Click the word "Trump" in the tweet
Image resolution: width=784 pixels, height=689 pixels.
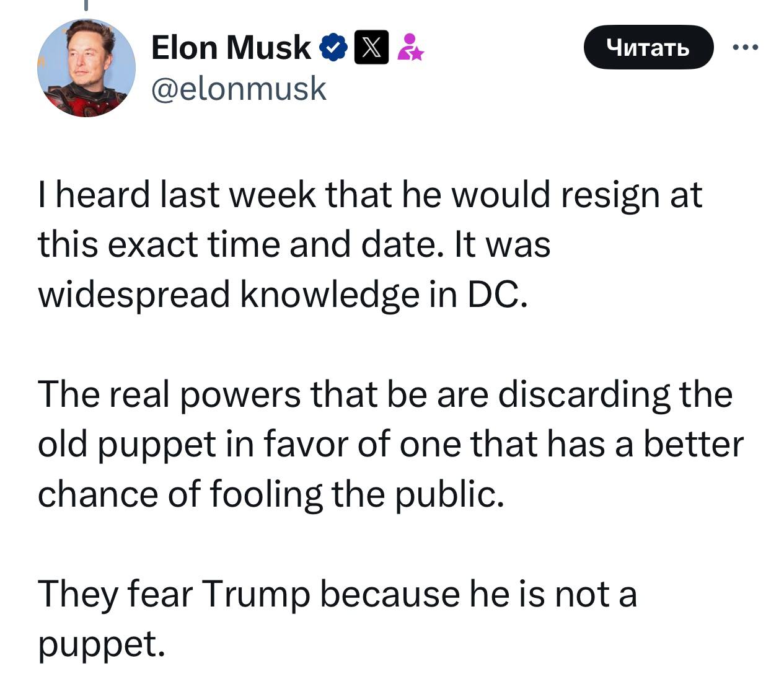(255, 593)
